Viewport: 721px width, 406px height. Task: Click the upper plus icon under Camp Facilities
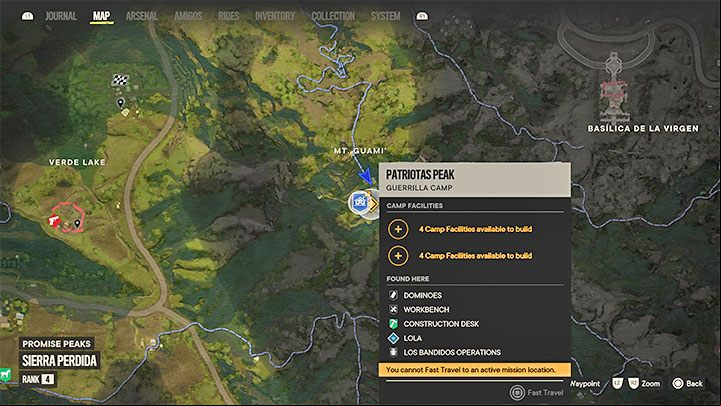click(398, 229)
